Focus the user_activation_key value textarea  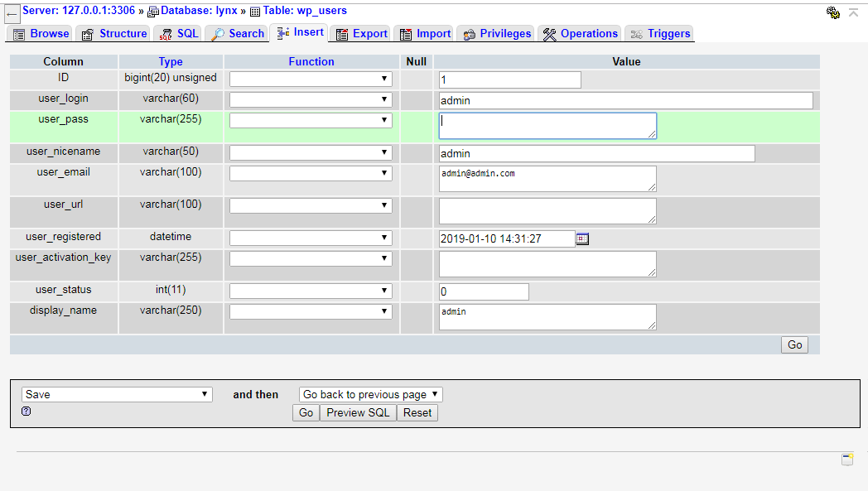[547, 264]
